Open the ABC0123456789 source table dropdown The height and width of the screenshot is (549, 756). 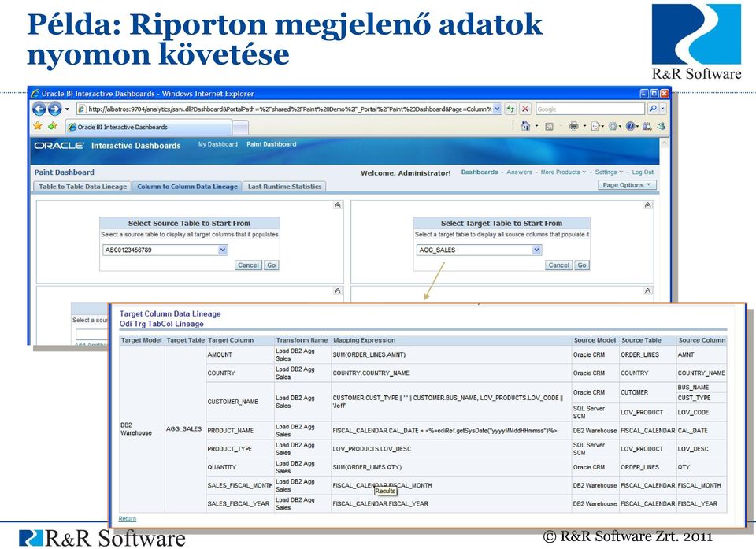222,250
